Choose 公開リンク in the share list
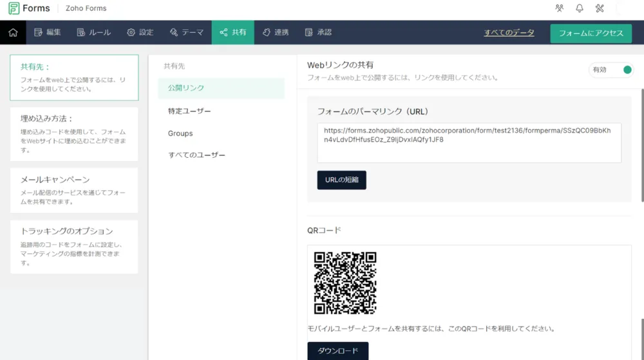Screen dimensions: 644x360 tap(222, 88)
